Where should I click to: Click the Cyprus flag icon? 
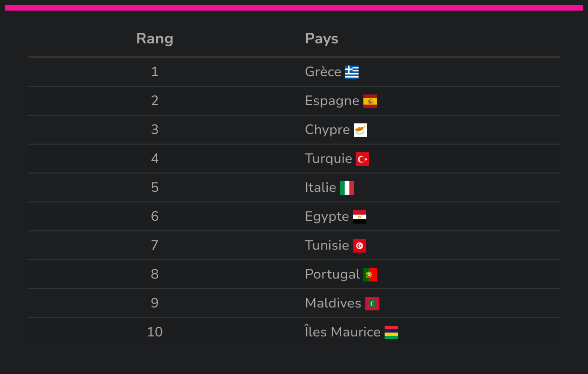click(361, 130)
